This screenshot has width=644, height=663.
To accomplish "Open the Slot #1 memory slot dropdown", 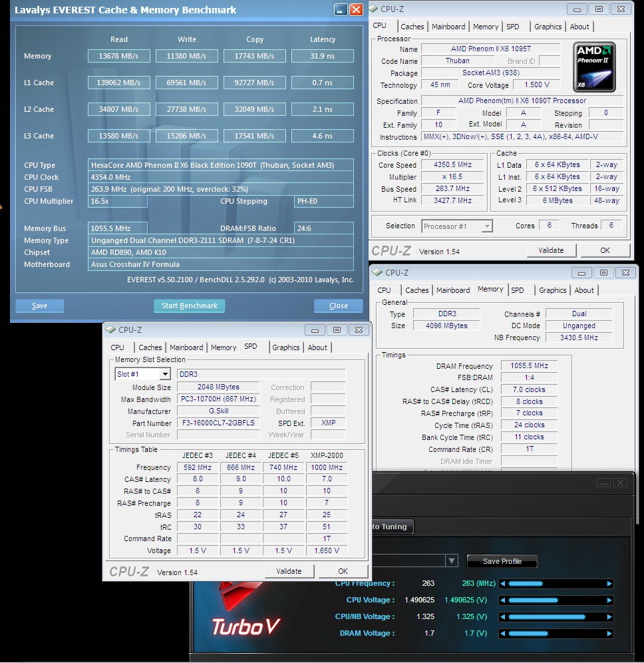I will (165, 374).
